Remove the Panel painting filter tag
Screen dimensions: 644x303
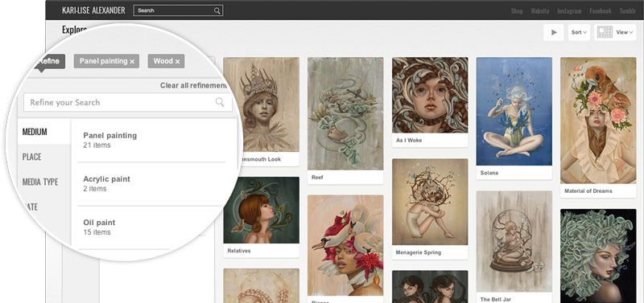point(132,62)
